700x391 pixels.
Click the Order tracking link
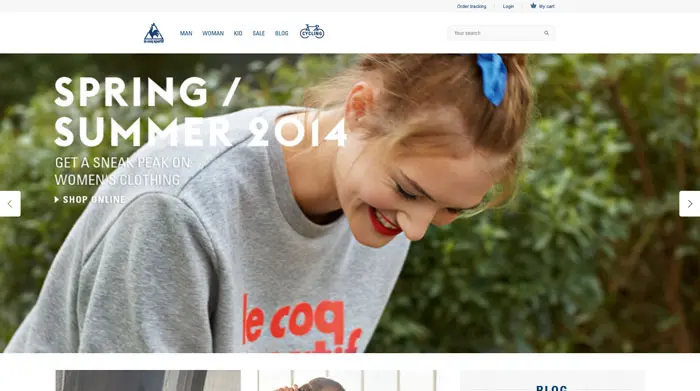(471, 6)
